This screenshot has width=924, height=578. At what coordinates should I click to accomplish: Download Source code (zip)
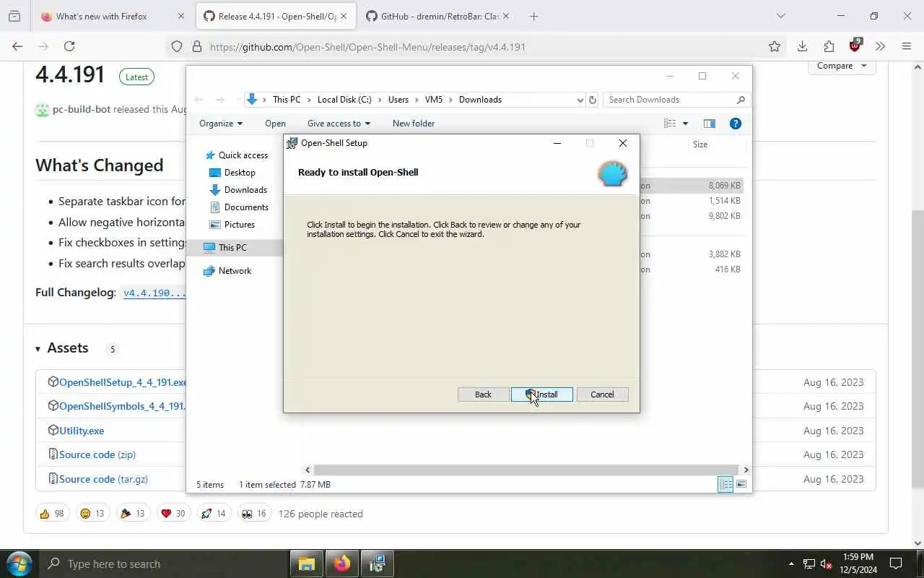[x=97, y=454]
